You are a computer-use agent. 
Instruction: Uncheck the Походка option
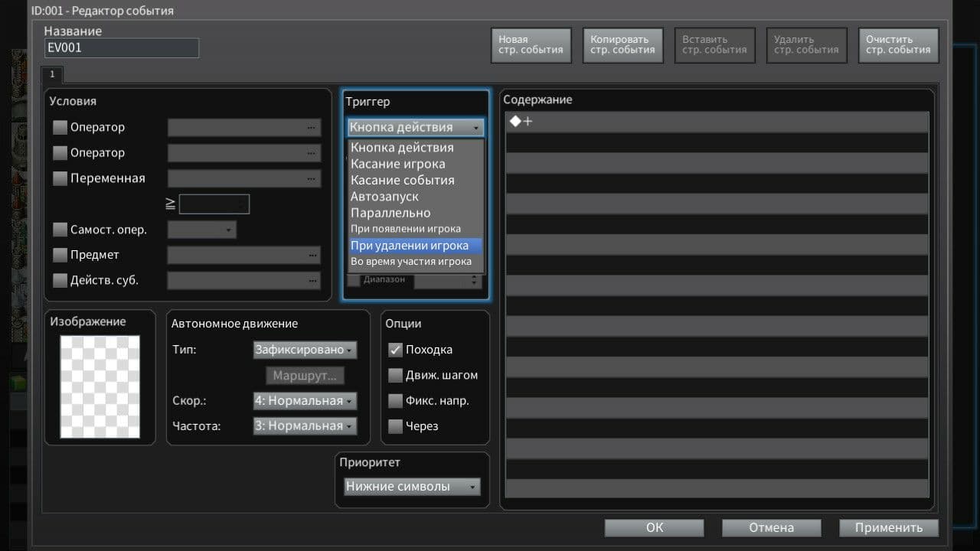coord(395,350)
